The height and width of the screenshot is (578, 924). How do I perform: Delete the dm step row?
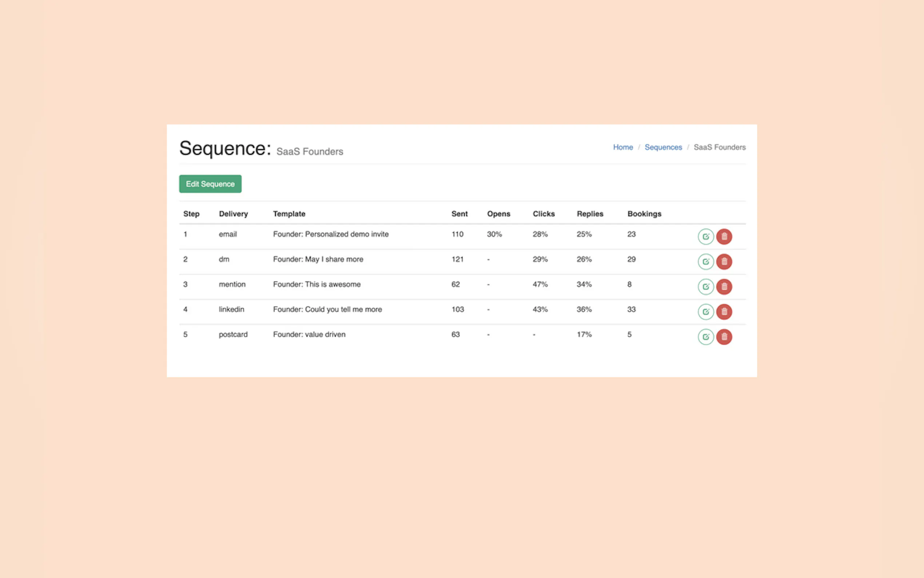724,262
